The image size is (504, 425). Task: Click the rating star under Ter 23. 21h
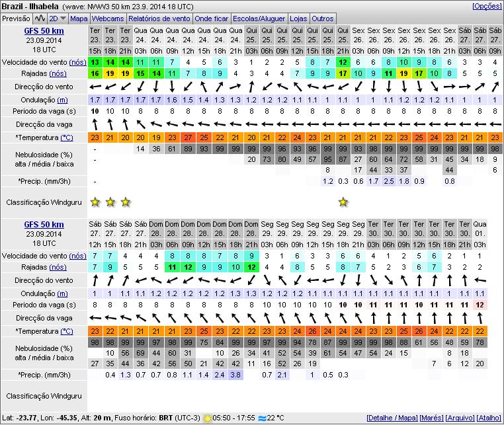(x=126, y=202)
